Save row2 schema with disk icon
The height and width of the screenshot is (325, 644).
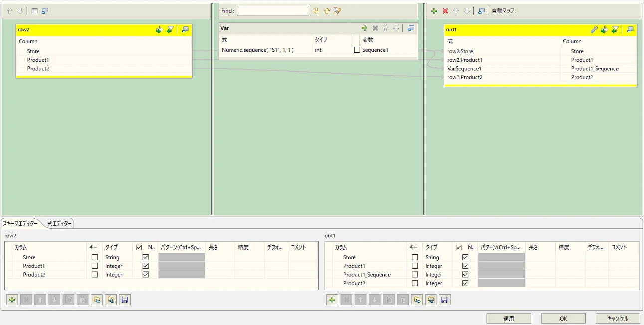[x=125, y=300]
